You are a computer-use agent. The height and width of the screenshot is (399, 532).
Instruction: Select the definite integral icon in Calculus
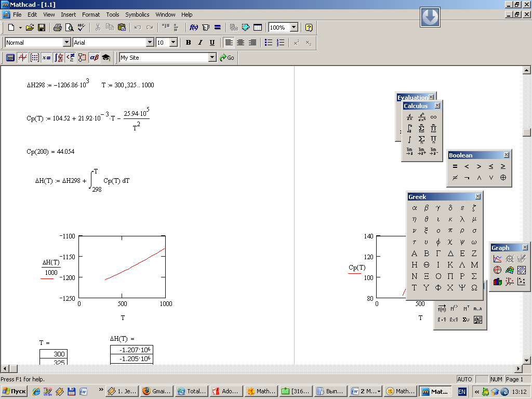coord(409,128)
